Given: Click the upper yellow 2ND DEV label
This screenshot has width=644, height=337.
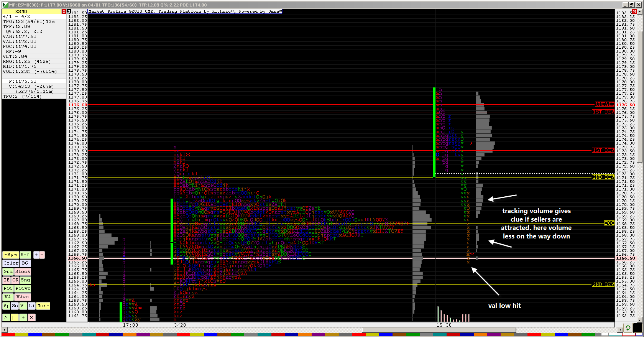Looking at the screenshot, I should 603,177.
